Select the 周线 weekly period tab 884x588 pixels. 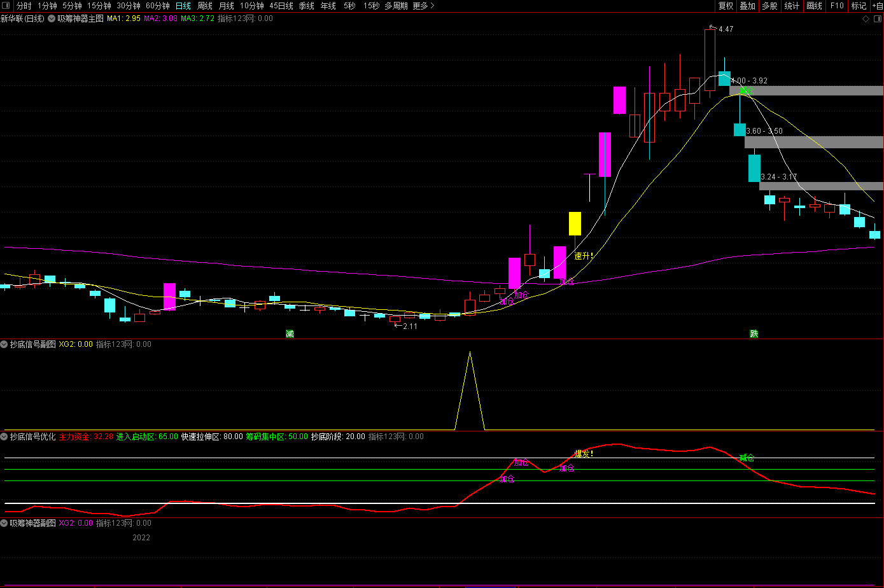point(204,6)
